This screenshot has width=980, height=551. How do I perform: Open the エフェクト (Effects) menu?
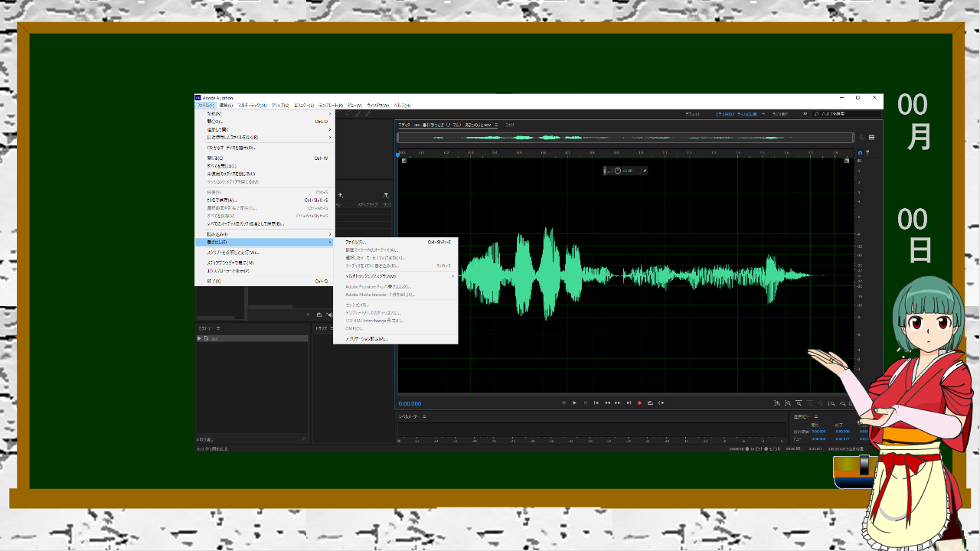[x=304, y=105]
